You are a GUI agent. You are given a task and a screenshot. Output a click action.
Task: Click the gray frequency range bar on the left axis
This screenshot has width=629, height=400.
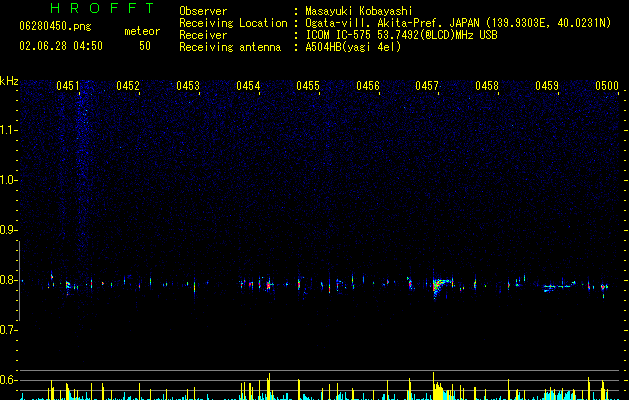(x=19, y=281)
